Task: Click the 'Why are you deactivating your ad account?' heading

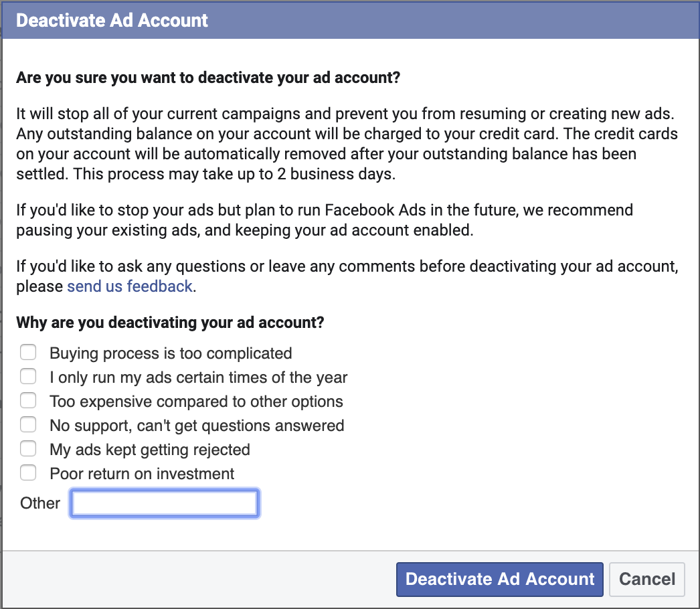Action: pos(170,323)
